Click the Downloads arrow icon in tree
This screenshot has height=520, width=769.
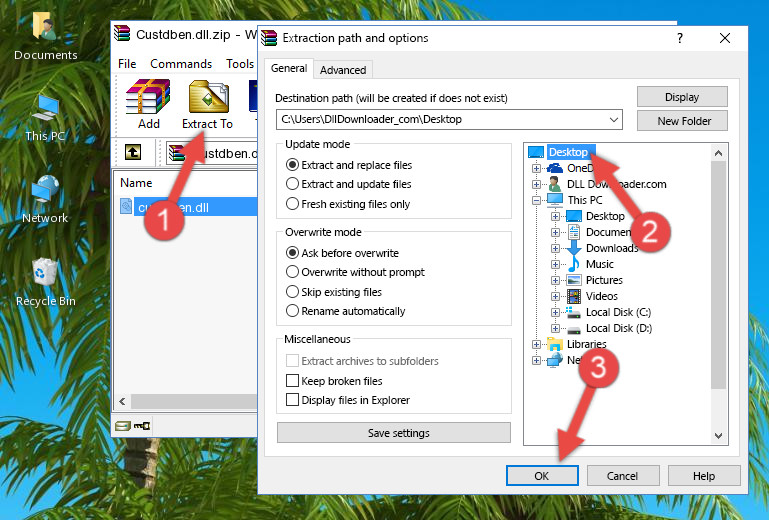[573, 248]
